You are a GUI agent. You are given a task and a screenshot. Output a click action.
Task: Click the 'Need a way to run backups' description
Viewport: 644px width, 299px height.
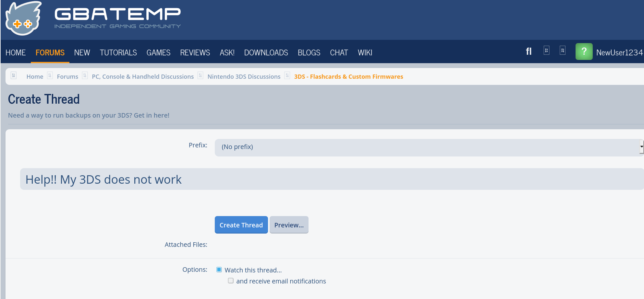(x=89, y=115)
